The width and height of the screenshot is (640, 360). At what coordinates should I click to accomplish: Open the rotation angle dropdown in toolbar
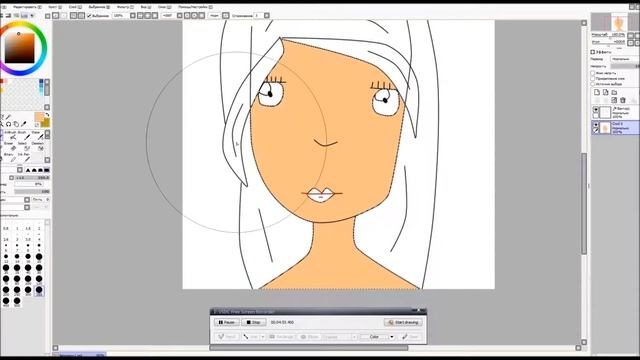[180, 16]
